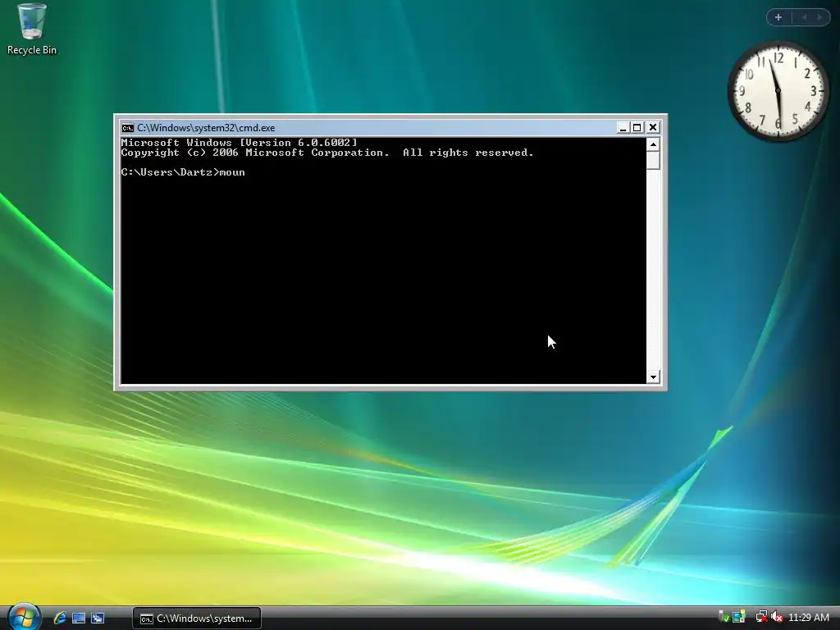This screenshot has width=840, height=630.
Task: Click the disconnected network tray icon
Action: pos(761,617)
